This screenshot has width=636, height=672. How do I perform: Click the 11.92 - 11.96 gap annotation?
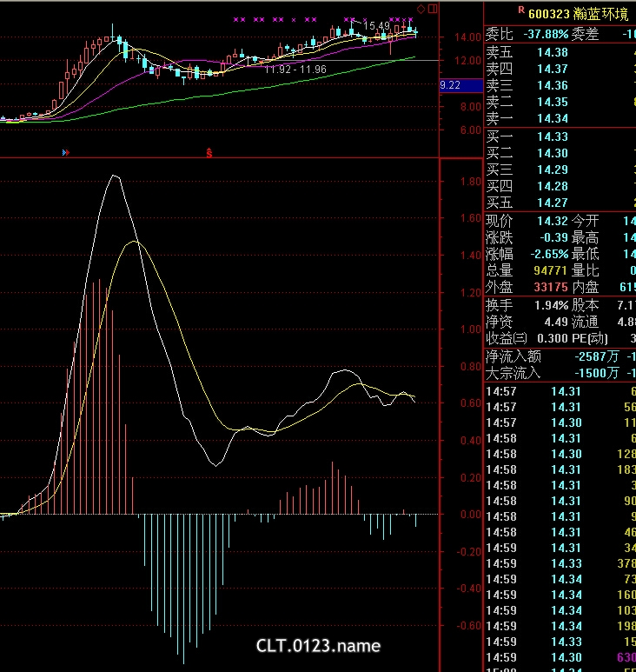tap(296, 69)
